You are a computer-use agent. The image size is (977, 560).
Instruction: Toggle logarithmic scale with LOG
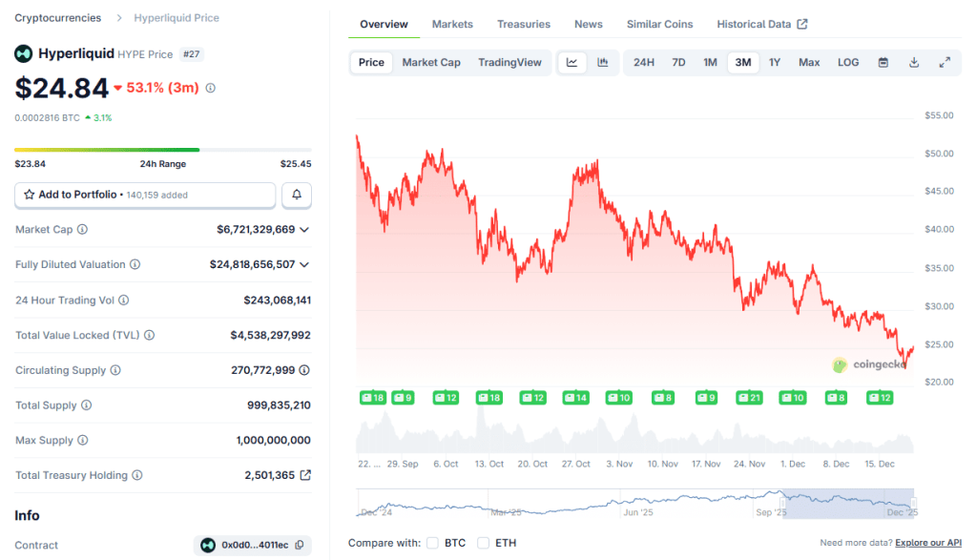coord(847,61)
